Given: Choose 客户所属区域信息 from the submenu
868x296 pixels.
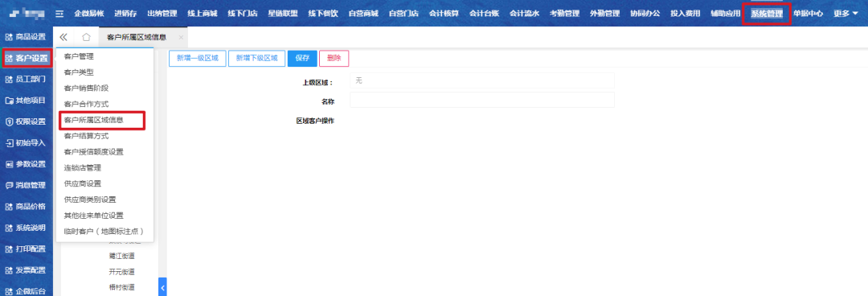Looking at the screenshot, I should (93, 120).
